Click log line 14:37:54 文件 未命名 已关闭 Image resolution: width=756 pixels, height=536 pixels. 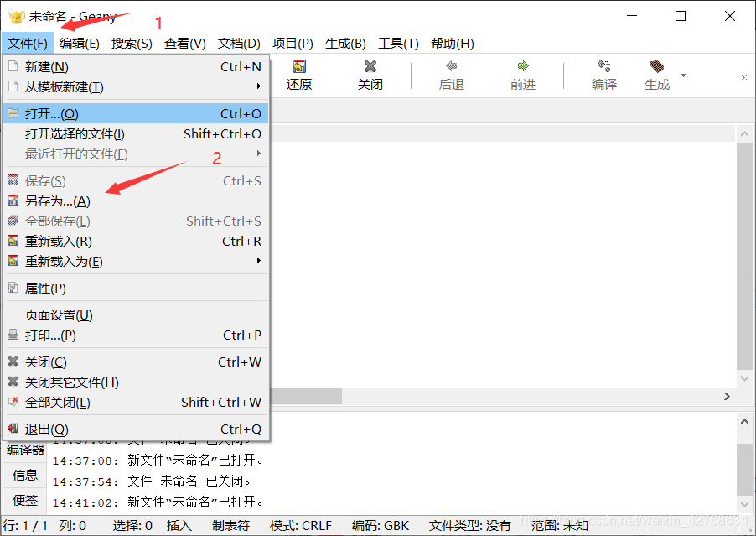click(152, 481)
